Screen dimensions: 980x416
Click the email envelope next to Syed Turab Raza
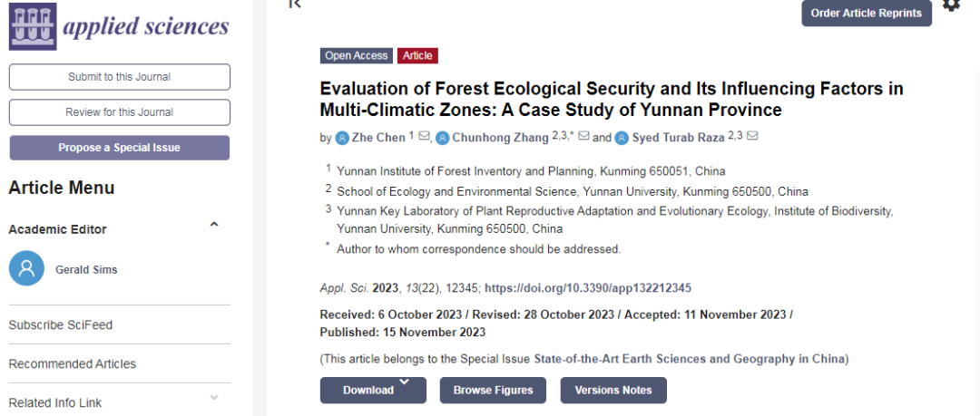[x=752, y=137]
